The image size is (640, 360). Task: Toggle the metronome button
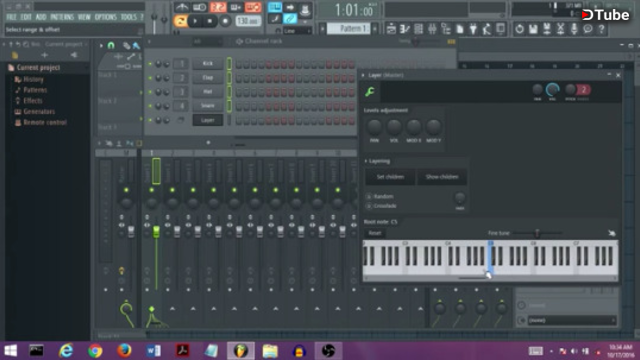[x=182, y=7]
